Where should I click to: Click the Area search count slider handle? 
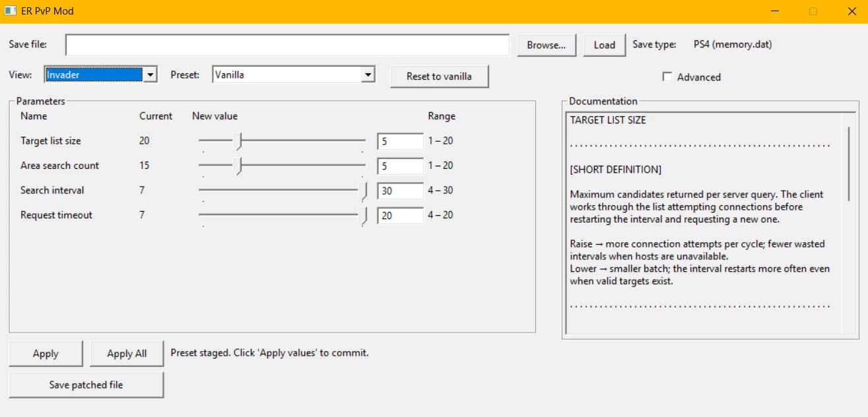point(240,166)
